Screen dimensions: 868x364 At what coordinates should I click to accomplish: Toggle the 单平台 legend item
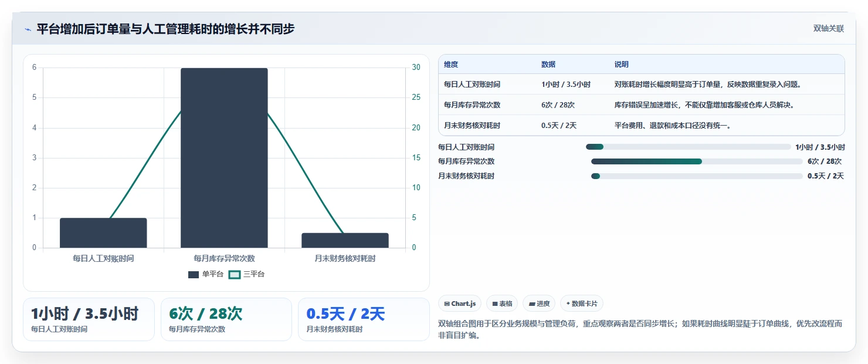pos(206,274)
